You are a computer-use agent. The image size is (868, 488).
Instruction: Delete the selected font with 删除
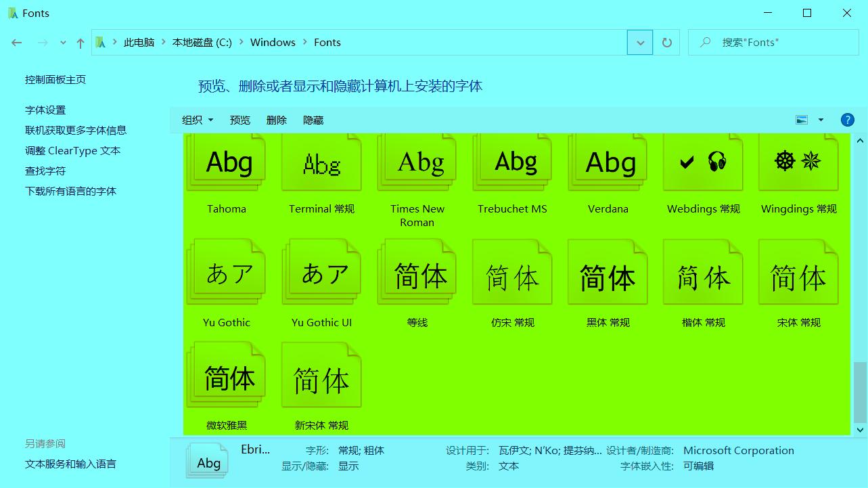click(x=277, y=120)
